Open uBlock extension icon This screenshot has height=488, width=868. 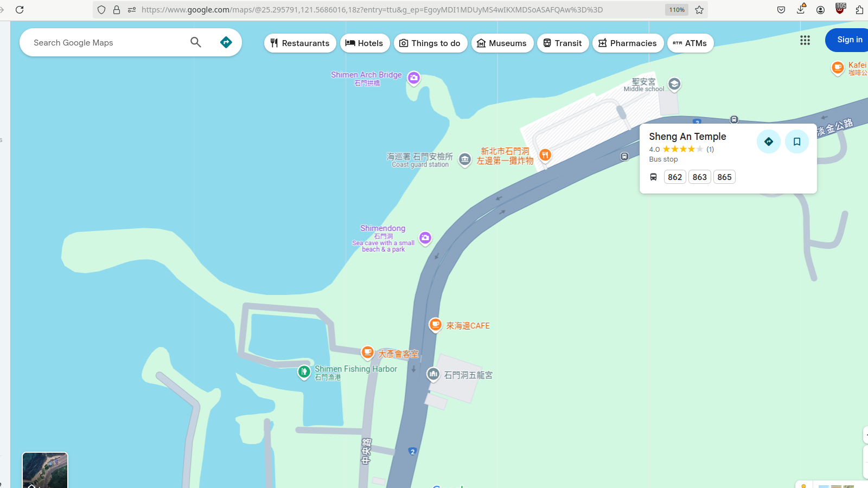[840, 9]
